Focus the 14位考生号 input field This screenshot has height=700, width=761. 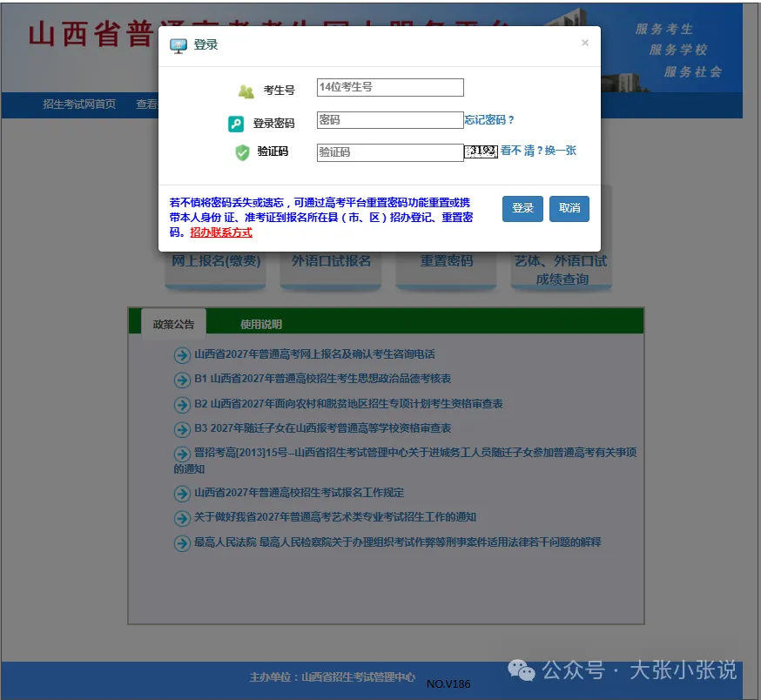click(390, 87)
